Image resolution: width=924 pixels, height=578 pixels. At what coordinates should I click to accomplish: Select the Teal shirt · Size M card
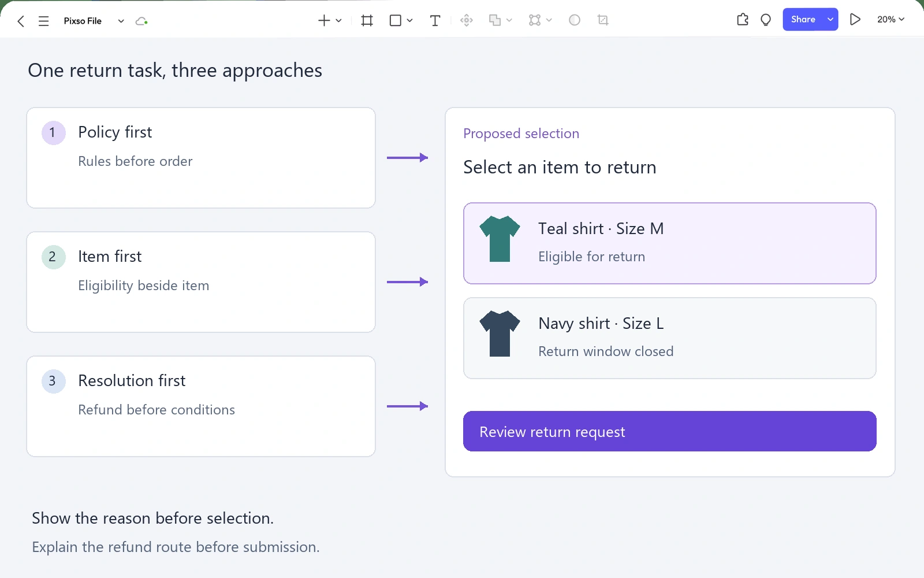pyautogui.click(x=670, y=243)
